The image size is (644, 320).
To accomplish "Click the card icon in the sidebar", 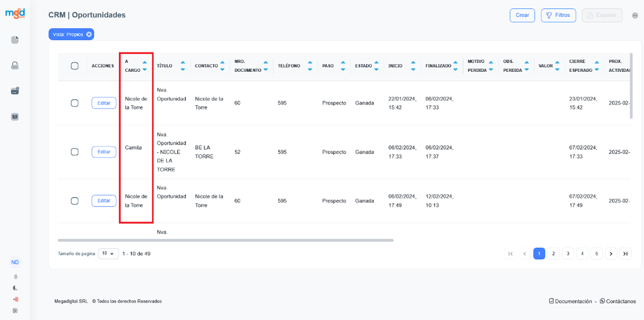I will click(x=15, y=91).
